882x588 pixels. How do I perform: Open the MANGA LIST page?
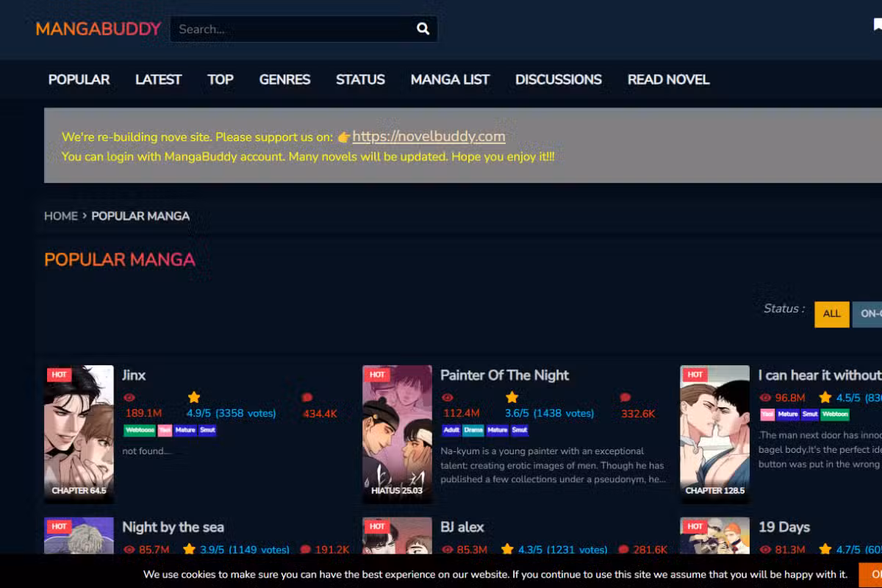(450, 79)
